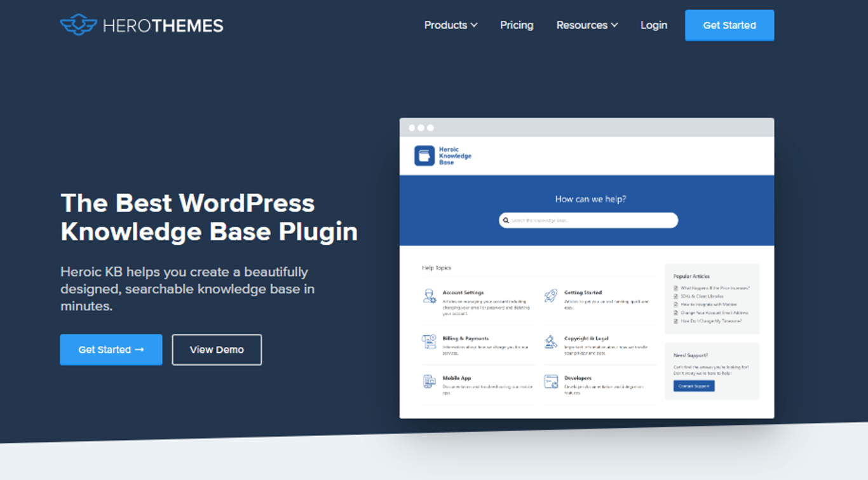The image size is (868, 480).
Task: Click the 'Popular Articles' sidebar heading
Action: 691,277
